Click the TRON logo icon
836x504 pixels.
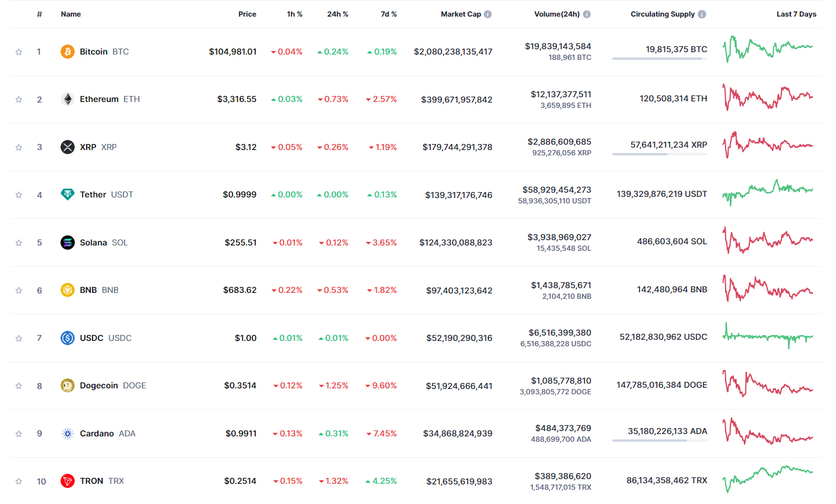(68, 481)
